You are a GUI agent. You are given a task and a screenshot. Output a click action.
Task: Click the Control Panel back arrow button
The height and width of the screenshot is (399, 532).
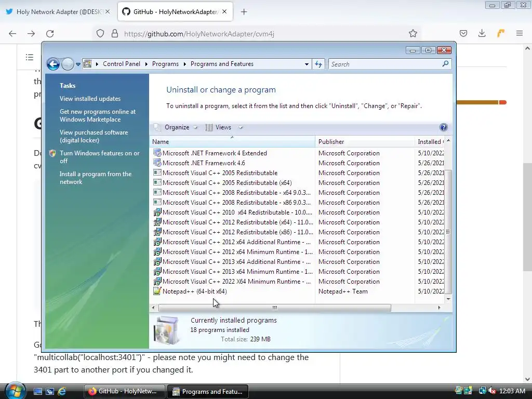coord(54,64)
